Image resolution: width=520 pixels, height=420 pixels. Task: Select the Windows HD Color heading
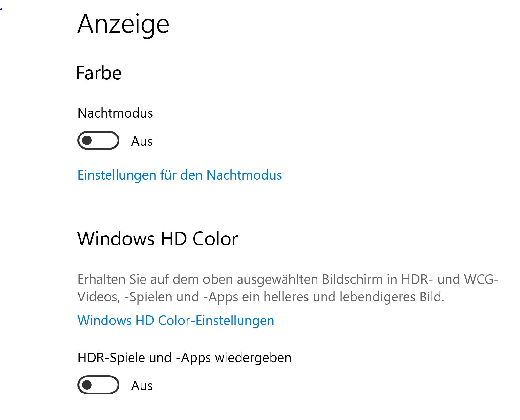point(158,238)
